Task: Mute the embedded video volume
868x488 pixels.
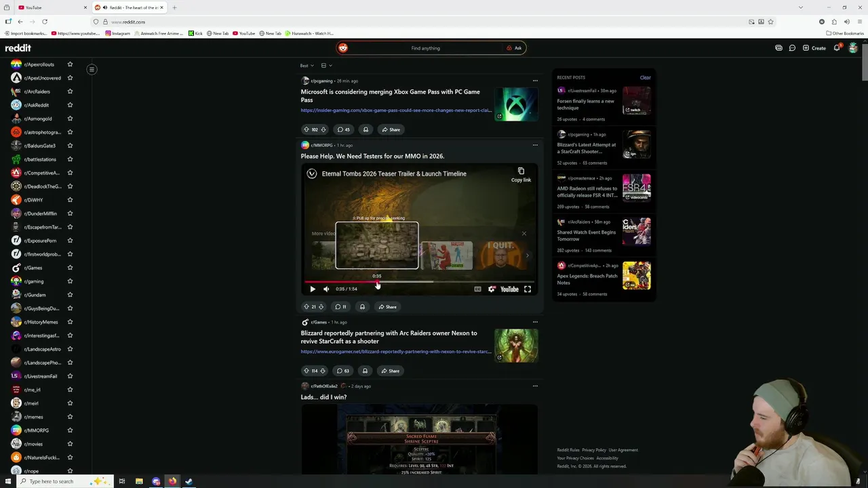Action: 326,289
